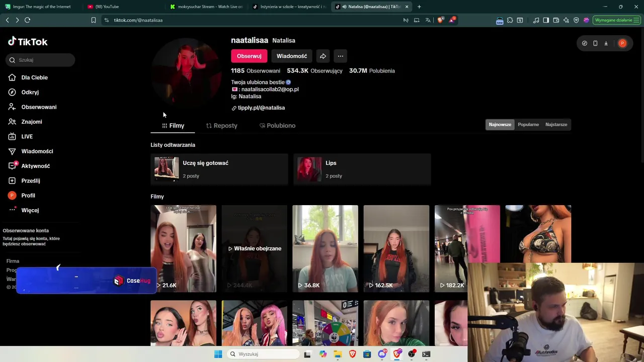Open Brave Shields lion icon
Viewport: 644px width, 362px height.
click(441, 20)
